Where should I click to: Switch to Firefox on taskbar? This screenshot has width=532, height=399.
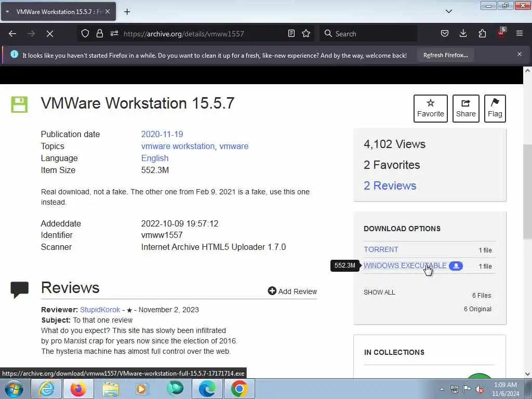pyautogui.click(x=78, y=389)
